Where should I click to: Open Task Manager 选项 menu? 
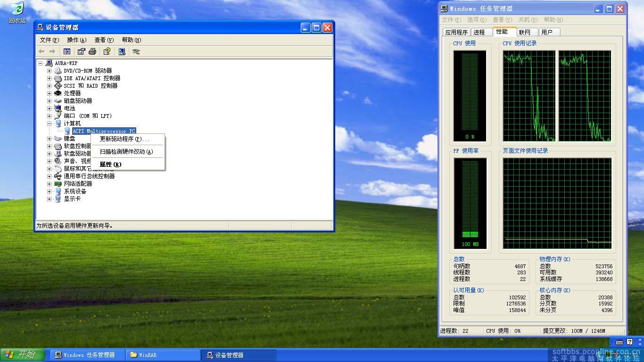[x=477, y=20]
